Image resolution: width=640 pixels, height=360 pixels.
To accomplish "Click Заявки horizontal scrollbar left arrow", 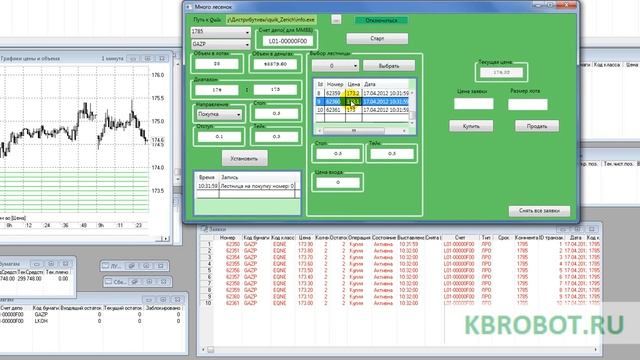I will (x=204, y=350).
